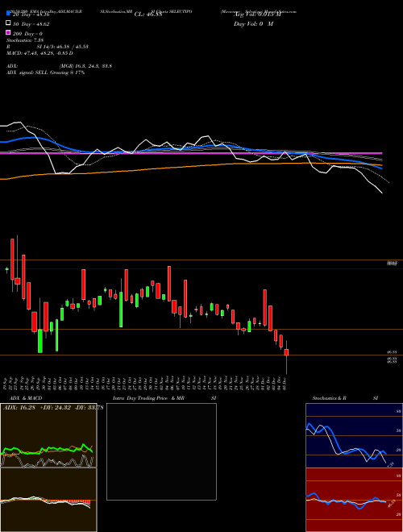Click the blue-background Stochastics chart

pos(354,435)
